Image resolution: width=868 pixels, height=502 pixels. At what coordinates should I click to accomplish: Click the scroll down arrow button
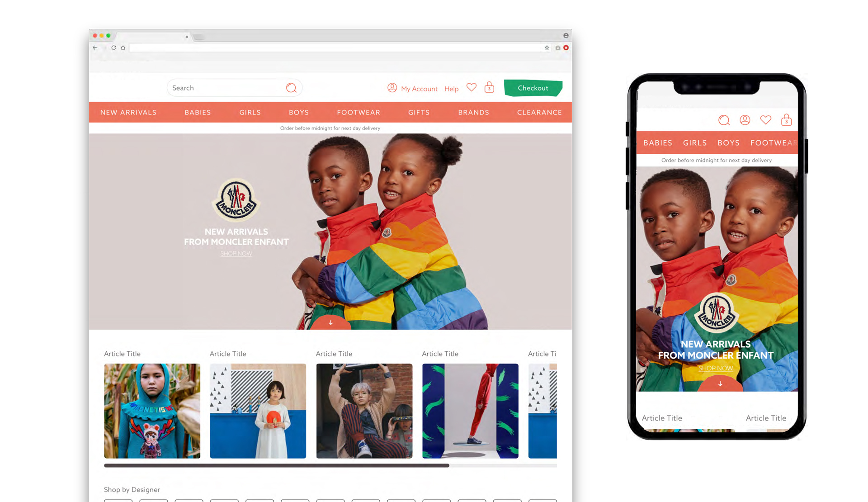[x=330, y=323]
